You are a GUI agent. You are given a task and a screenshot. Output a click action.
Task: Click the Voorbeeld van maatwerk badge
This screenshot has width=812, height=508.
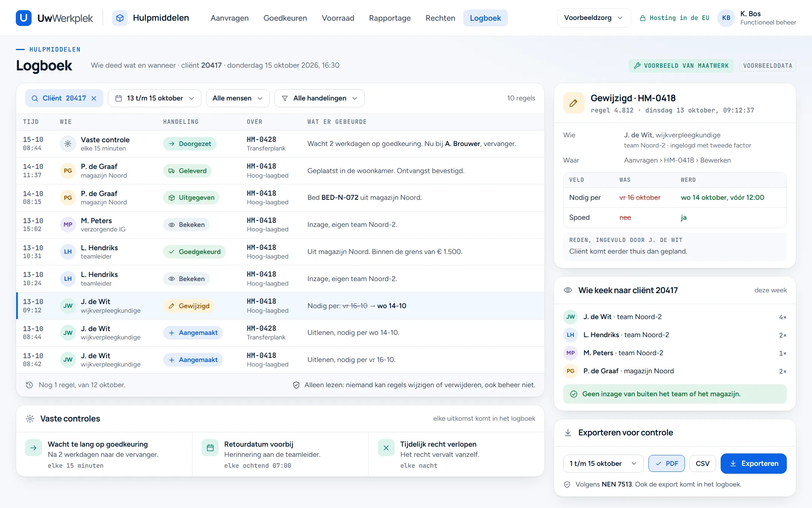click(681, 66)
